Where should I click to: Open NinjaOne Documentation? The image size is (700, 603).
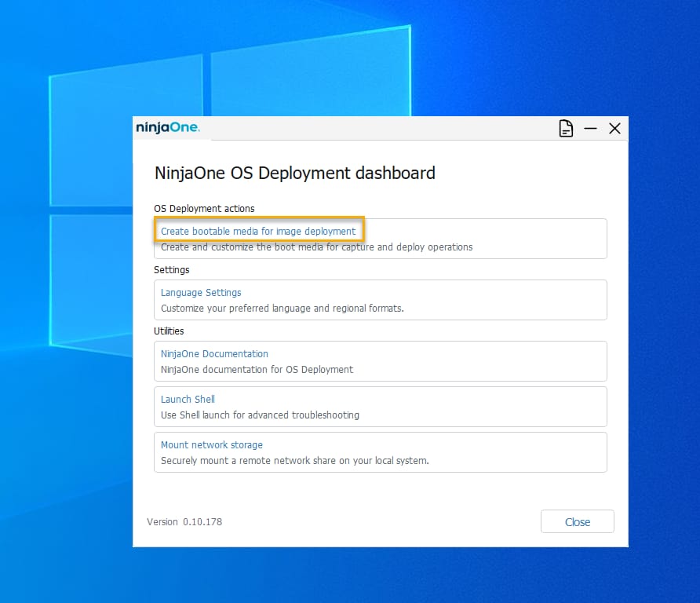213,353
